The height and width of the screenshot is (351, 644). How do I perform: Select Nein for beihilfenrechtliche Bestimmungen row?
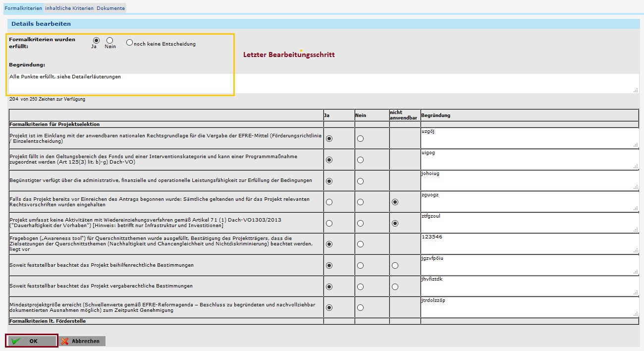click(360, 265)
